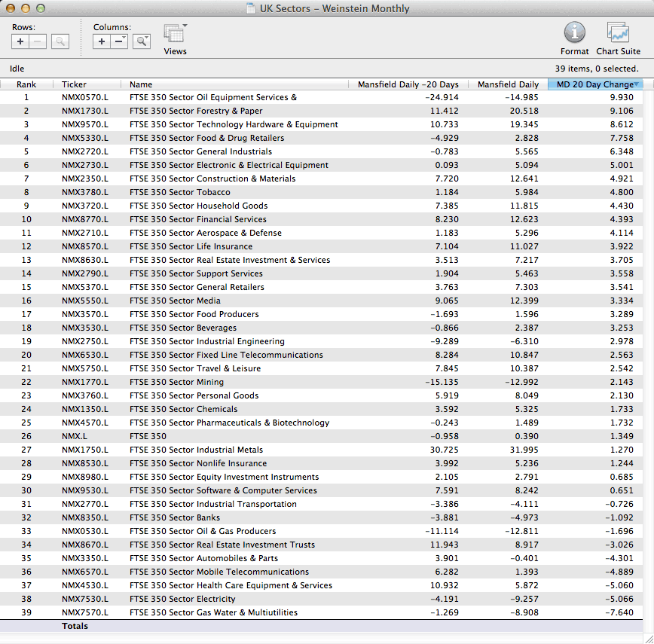
Task: Open the Format info panel
Action: tap(574, 38)
